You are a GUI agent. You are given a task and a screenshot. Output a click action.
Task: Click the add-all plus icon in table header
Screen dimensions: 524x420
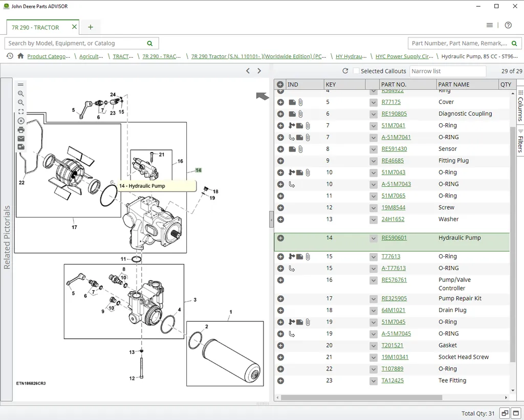pyautogui.click(x=280, y=84)
